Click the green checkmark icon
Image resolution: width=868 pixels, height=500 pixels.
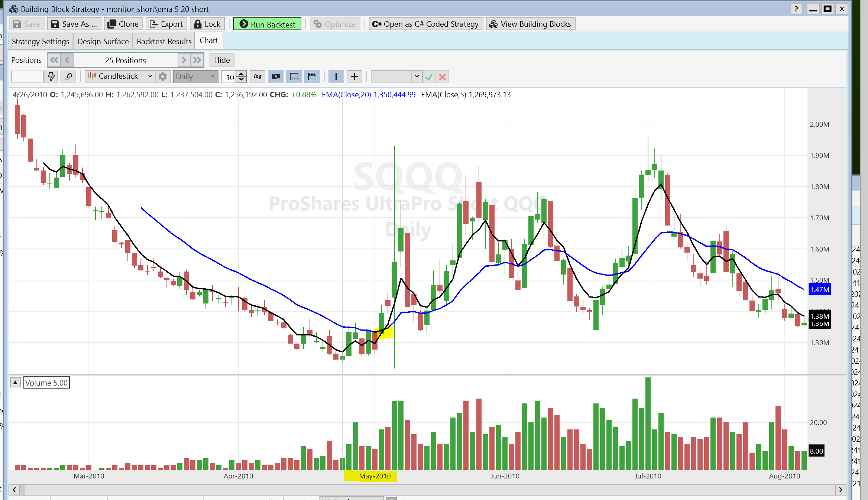pyautogui.click(x=429, y=77)
